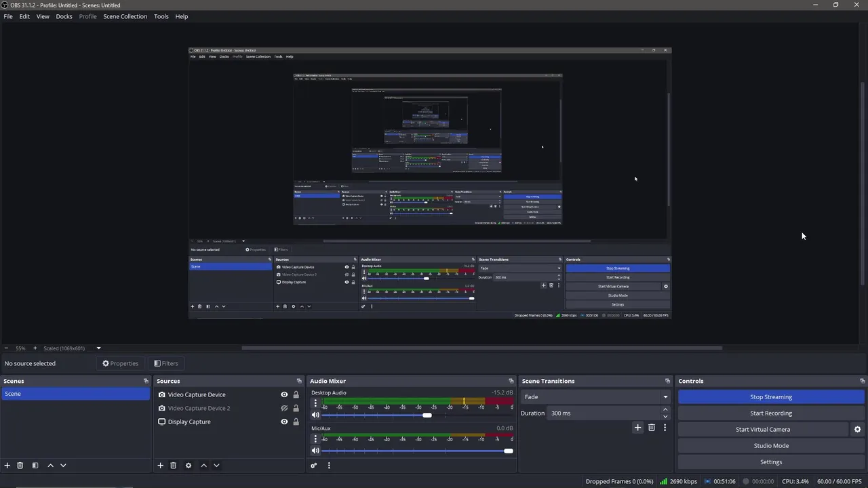Select Scene in the Scenes list

75,394
